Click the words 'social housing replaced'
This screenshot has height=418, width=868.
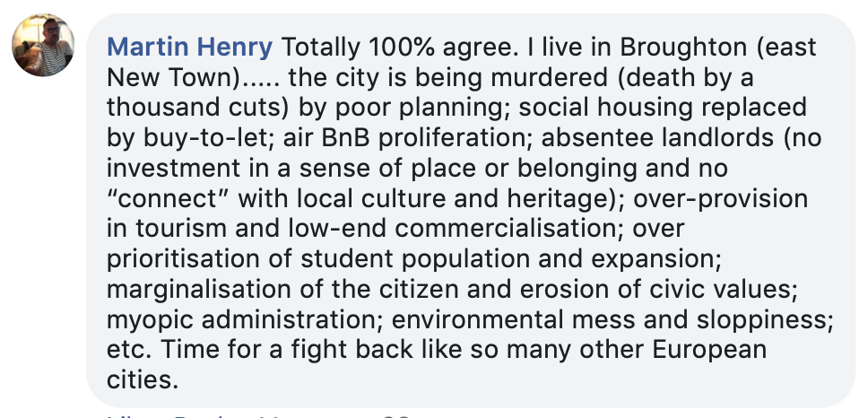(663, 108)
